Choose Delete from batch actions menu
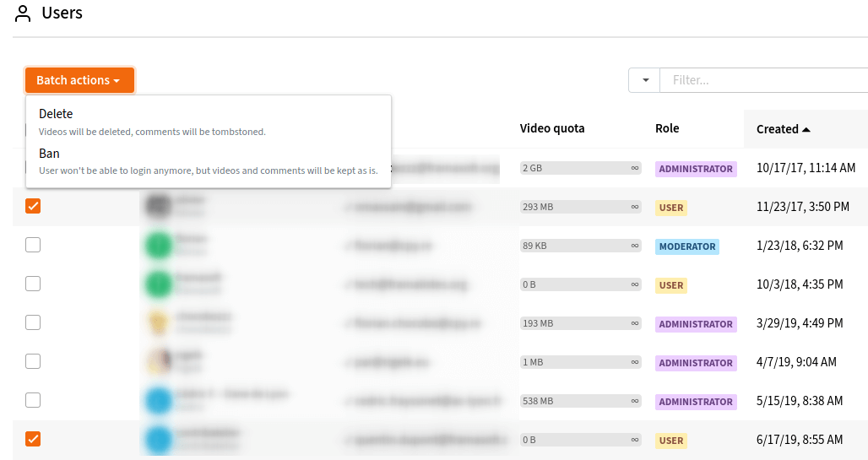Image resolution: width=868 pixels, height=460 pixels. (x=56, y=114)
